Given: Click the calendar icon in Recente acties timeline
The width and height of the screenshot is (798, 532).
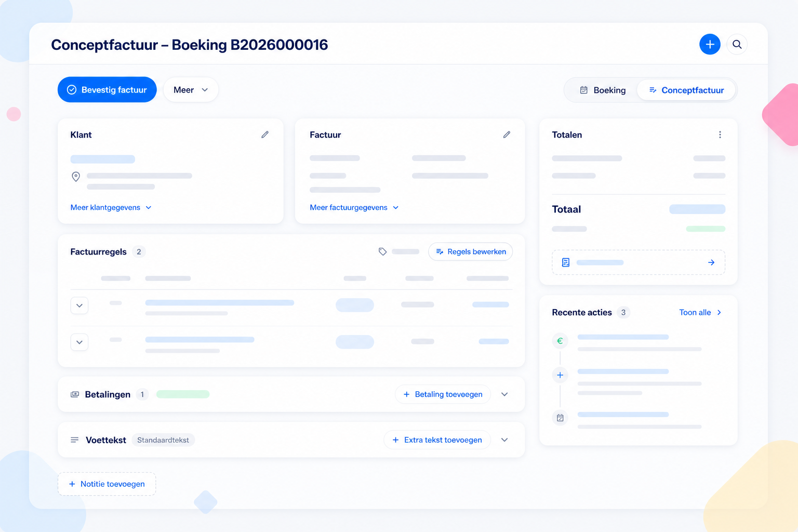Looking at the screenshot, I should tap(560, 418).
